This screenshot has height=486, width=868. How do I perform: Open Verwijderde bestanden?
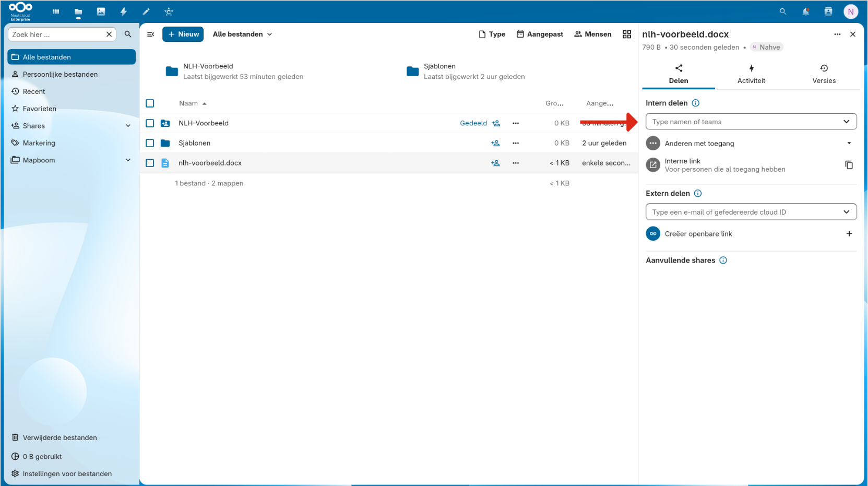point(72,437)
